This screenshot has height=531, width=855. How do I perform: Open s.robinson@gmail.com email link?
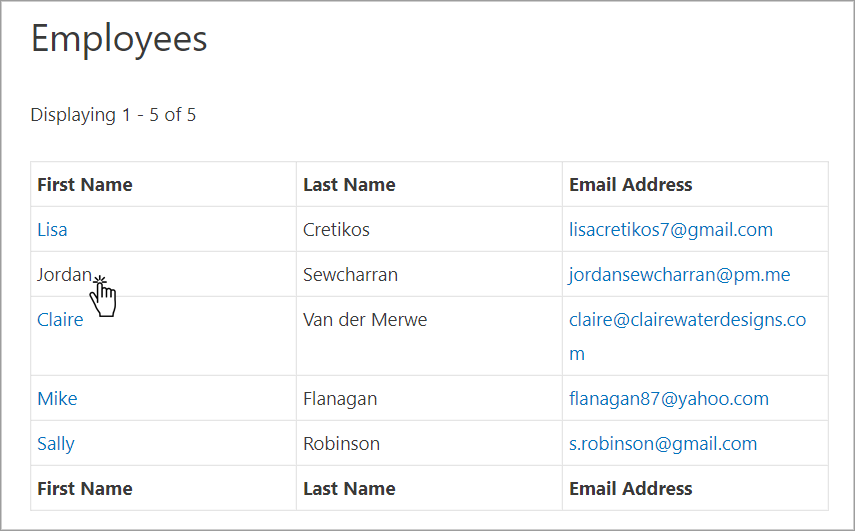(x=662, y=444)
